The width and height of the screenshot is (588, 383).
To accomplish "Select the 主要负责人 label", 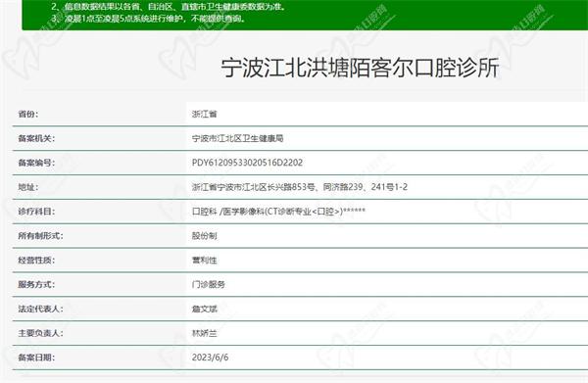I will pyautogui.click(x=40, y=333).
